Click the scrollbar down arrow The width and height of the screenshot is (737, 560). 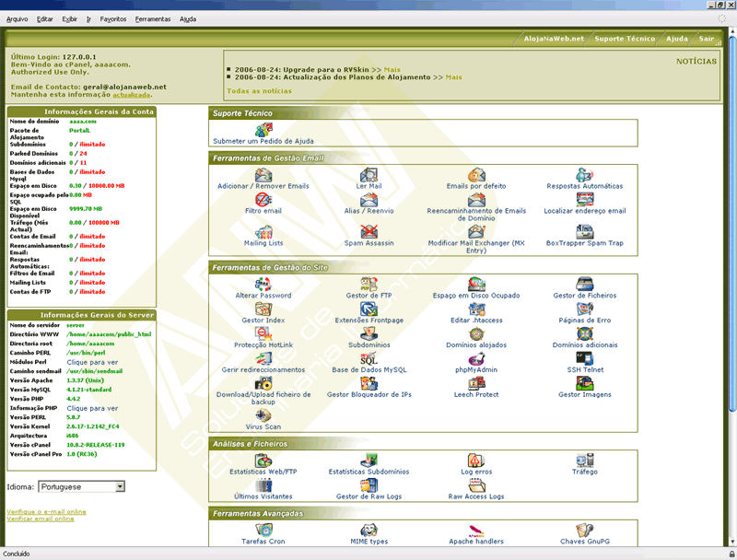click(731, 542)
